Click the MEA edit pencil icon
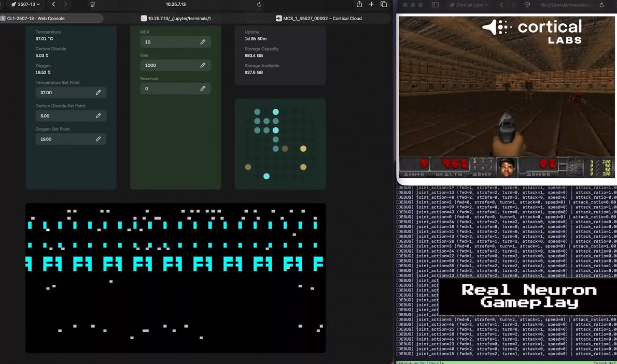Viewport: 617px width, 364px height. [203, 42]
